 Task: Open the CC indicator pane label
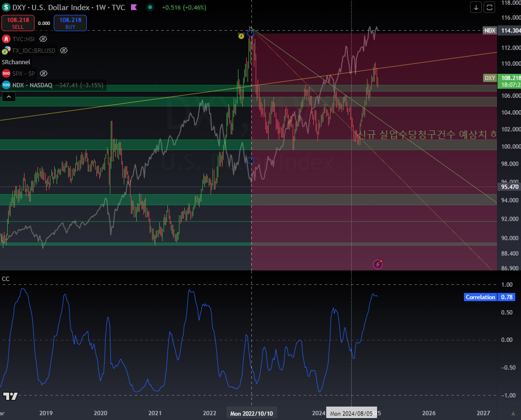pos(6,279)
